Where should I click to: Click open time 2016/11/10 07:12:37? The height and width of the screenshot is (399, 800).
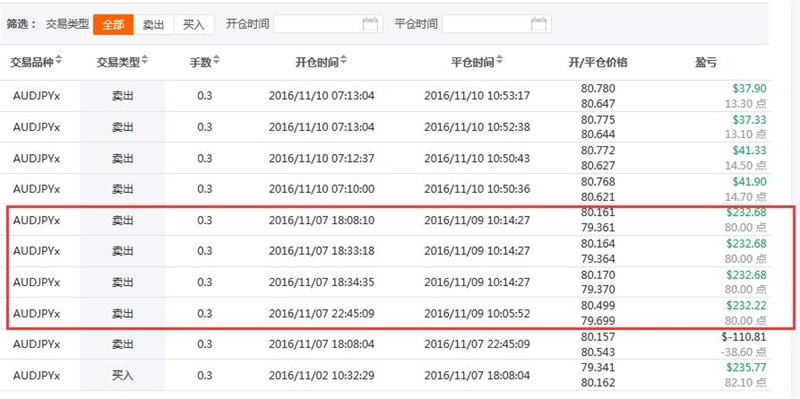click(321, 158)
